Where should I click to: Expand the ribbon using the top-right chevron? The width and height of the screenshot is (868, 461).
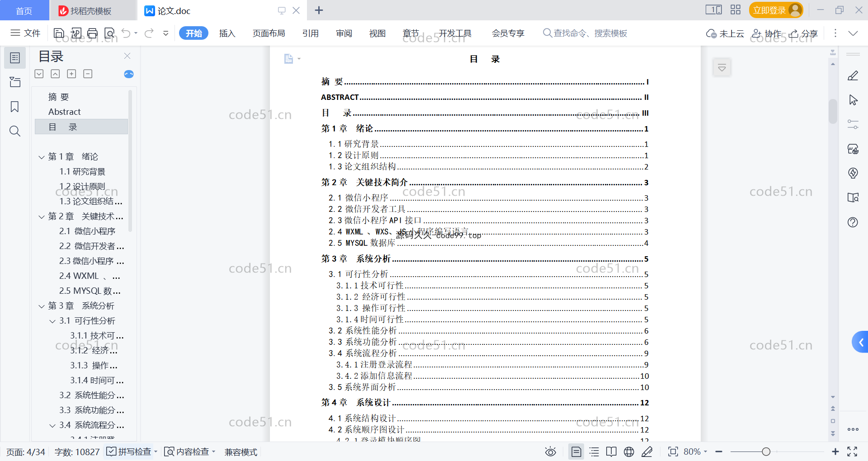click(853, 33)
